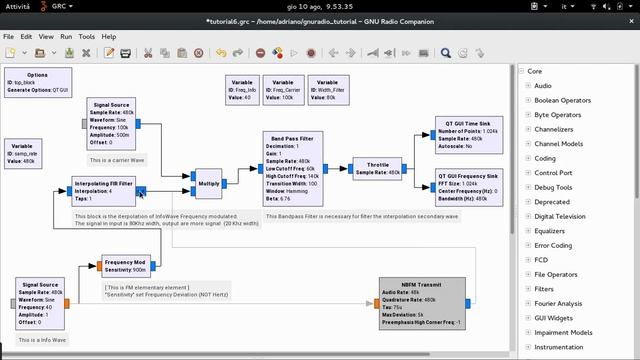640x360 pixels.
Task: Redo the last undone action
Action: click(x=238, y=53)
